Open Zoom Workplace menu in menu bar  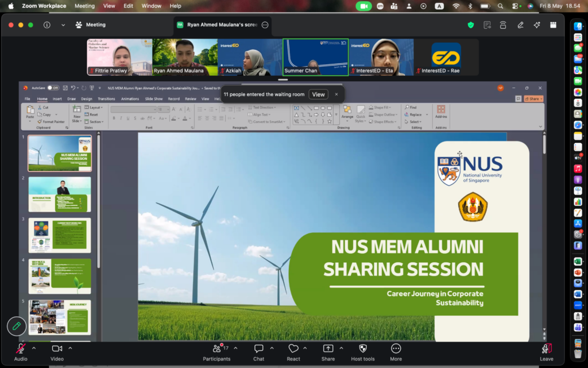click(x=44, y=6)
